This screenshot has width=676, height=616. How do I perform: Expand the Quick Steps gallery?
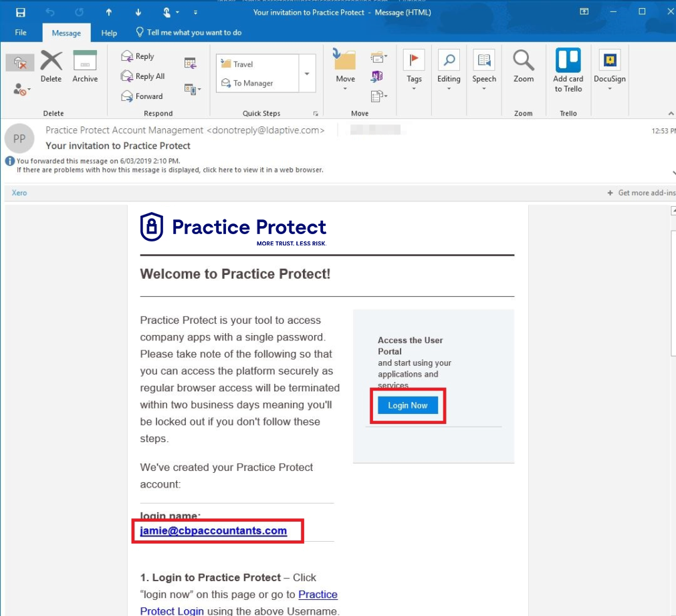click(x=307, y=74)
